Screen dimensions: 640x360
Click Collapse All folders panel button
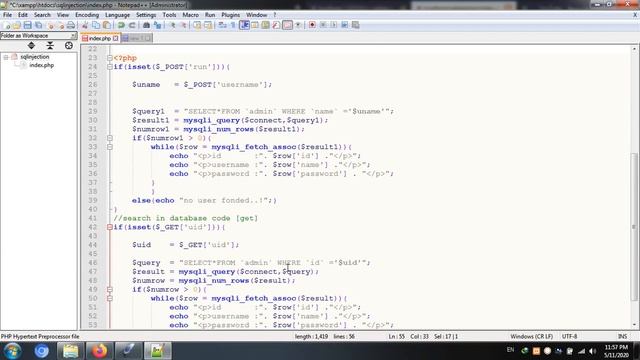50,45
